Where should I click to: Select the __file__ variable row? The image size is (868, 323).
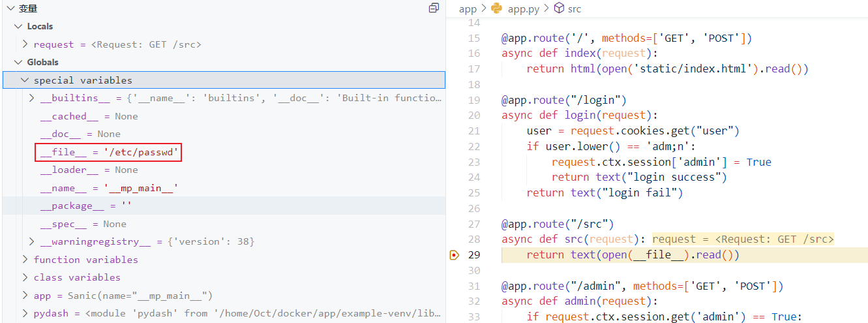tap(108, 153)
